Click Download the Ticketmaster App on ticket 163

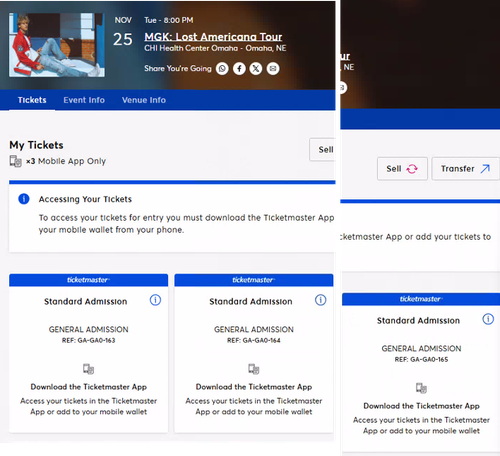pyautogui.click(x=89, y=387)
